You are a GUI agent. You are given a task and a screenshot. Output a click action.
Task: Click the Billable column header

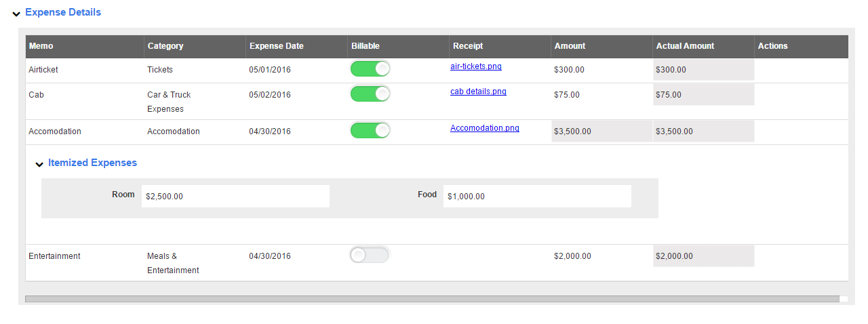click(x=365, y=46)
